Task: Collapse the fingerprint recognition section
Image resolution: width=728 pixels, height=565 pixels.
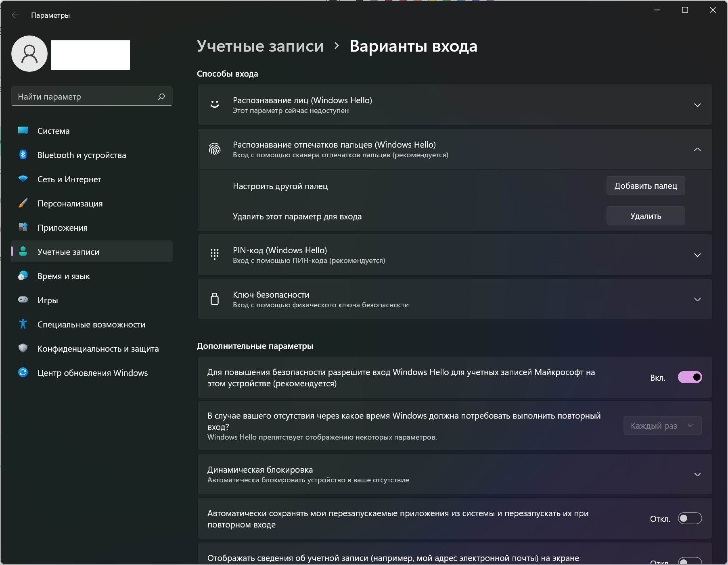Action: coord(697,150)
